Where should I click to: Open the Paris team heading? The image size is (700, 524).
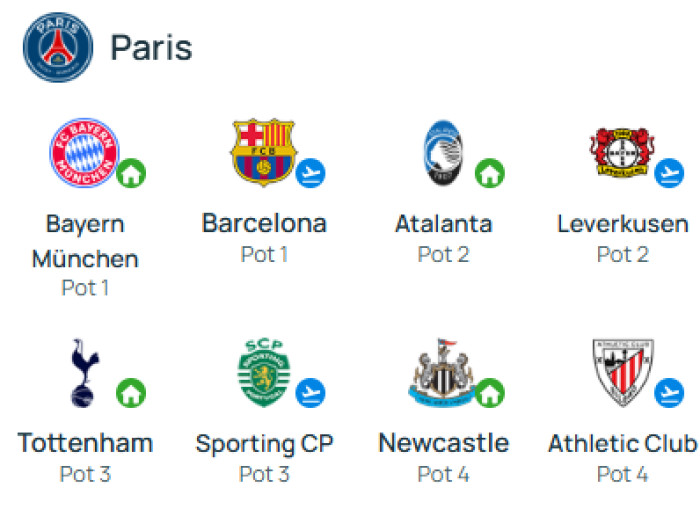pos(151,47)
